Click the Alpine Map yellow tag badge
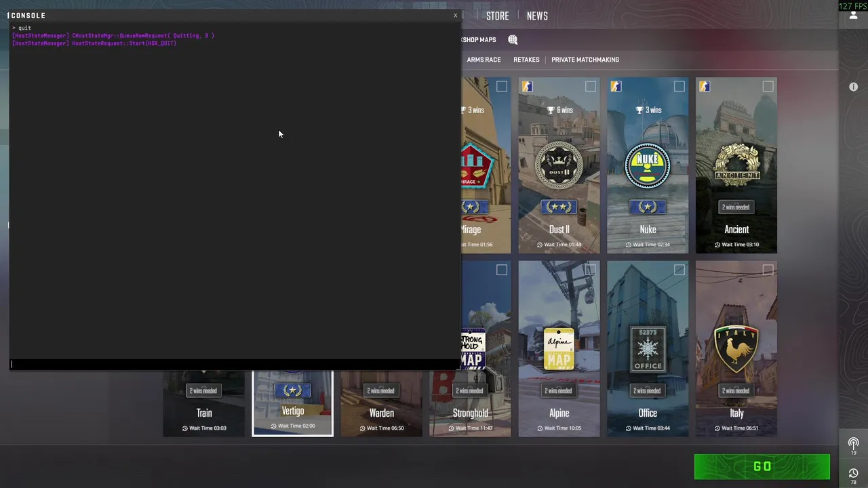The width and height of the screenshot is (868, 488). [559, 349]
